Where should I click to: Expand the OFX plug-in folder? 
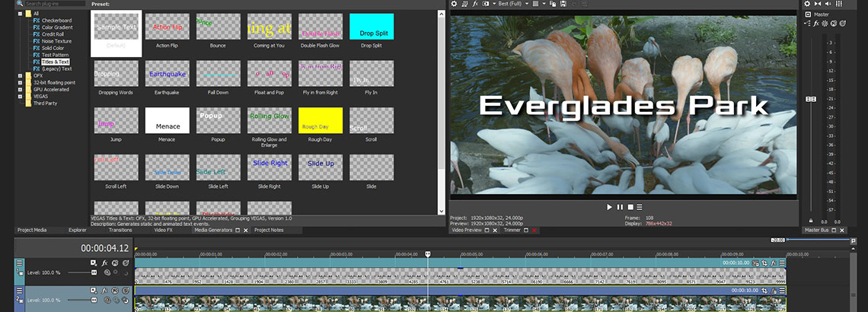[21, 76]
